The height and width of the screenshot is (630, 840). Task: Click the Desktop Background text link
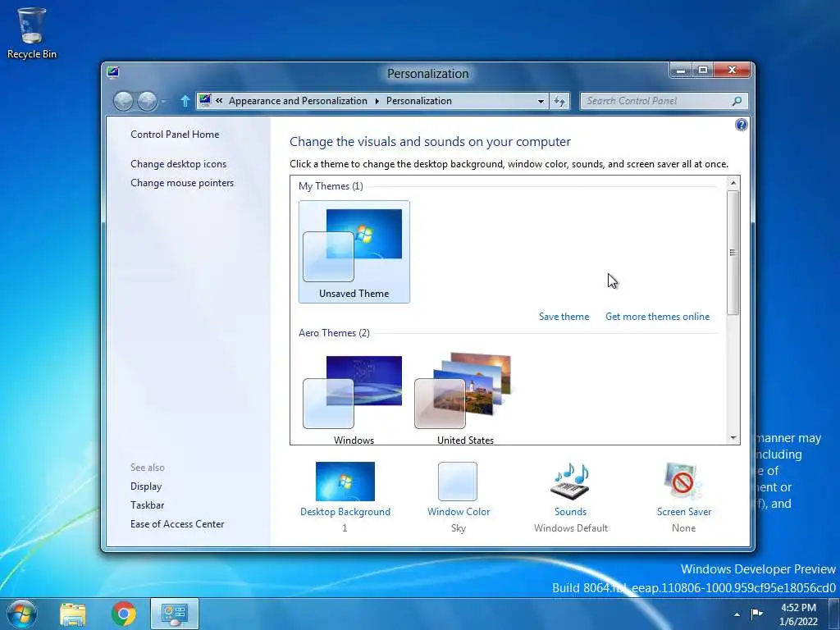click(345, 512)
